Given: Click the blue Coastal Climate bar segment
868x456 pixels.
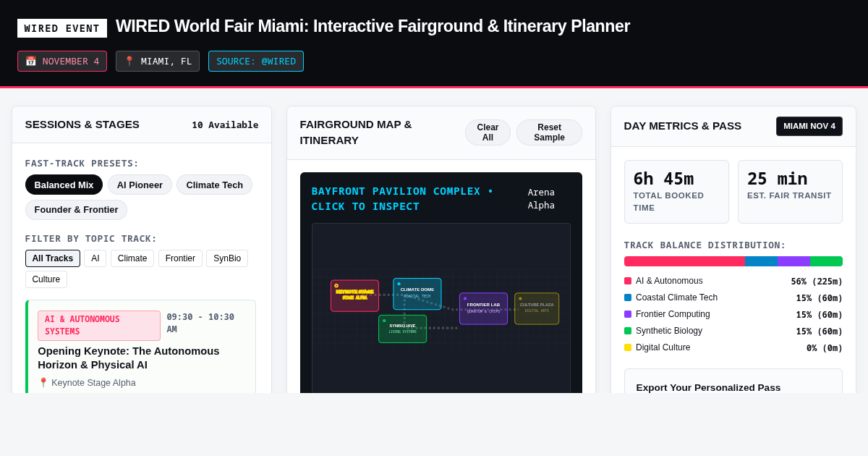Looking at the screenshot, I should [x=761, y=261].
